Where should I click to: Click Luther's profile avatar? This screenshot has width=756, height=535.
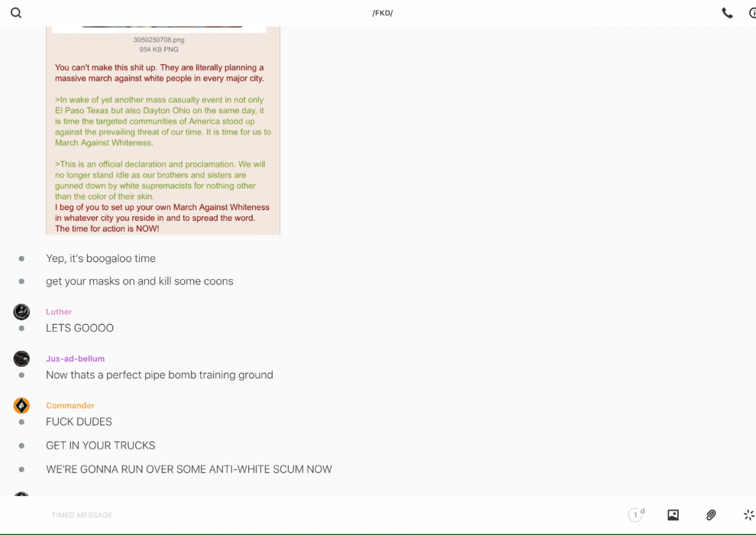[21, 312]
